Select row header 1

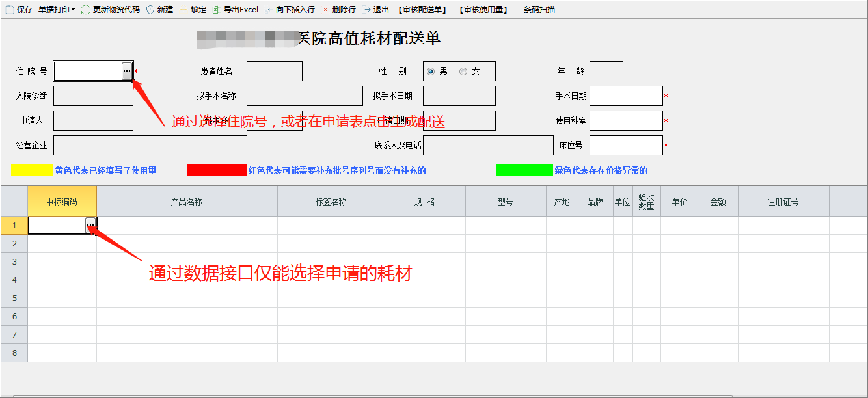14,225
